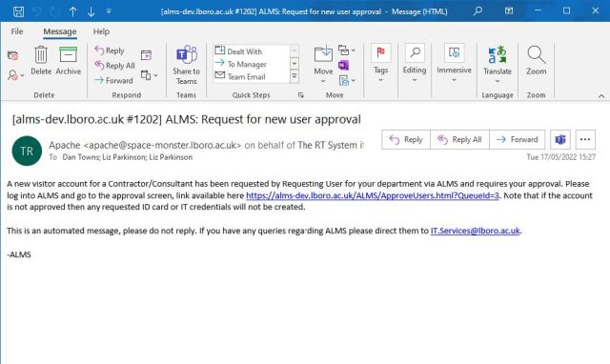This screenshot has height=364, width=610.
Task: Click Teams icon in message header
Action: pyautogui.click(x=560, y=140)
